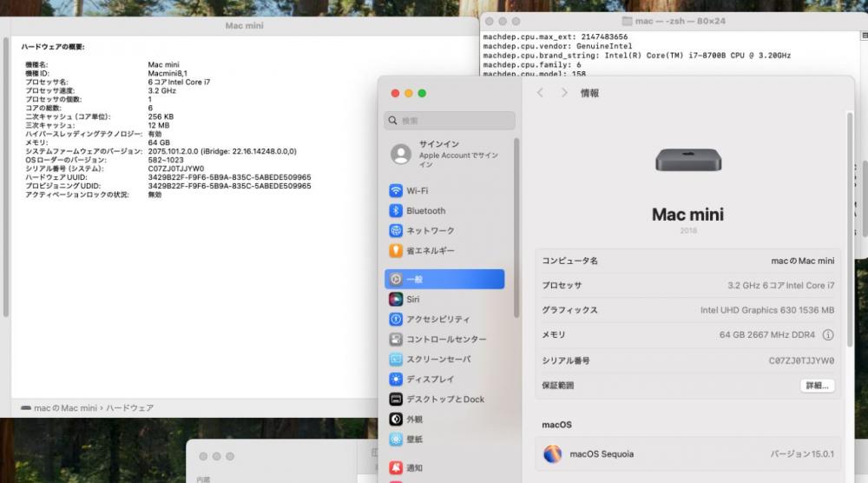The height and width of the screenshot is (483, 868).
Task: Click the memory info circle icon
Action: (x=828, y=334)
